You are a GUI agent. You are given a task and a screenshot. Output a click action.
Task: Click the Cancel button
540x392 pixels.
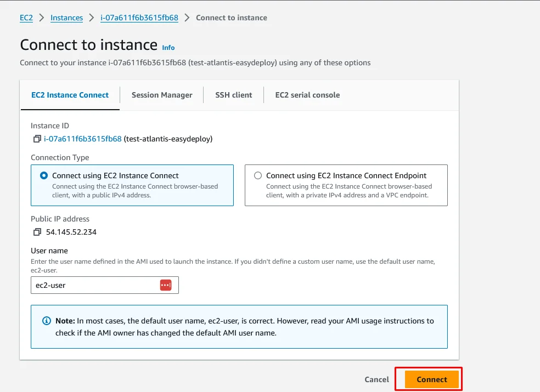377,379
